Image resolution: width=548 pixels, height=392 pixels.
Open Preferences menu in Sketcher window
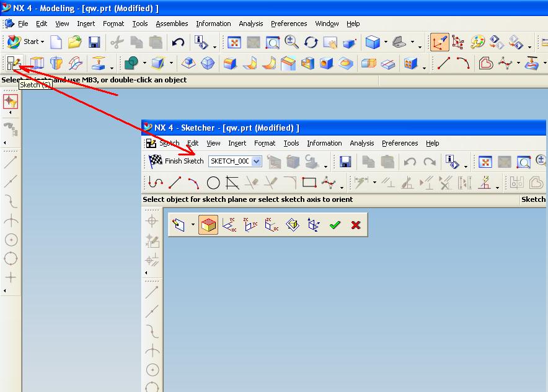[x=400, y=143]
